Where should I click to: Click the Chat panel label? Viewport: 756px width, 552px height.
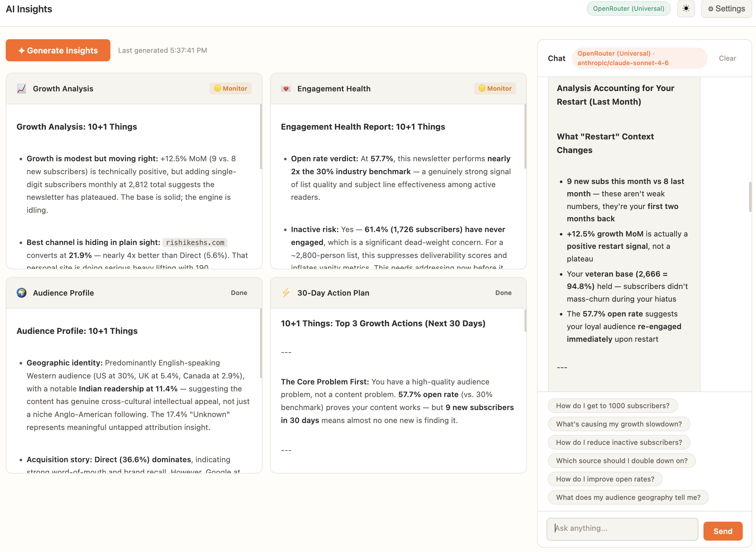pyautogui.click(x=556, y=58)
